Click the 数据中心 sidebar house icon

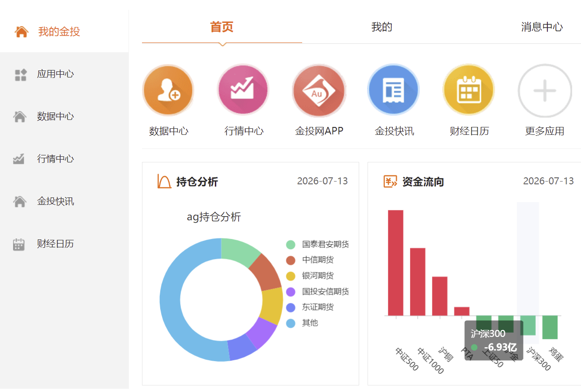[20, 117]
